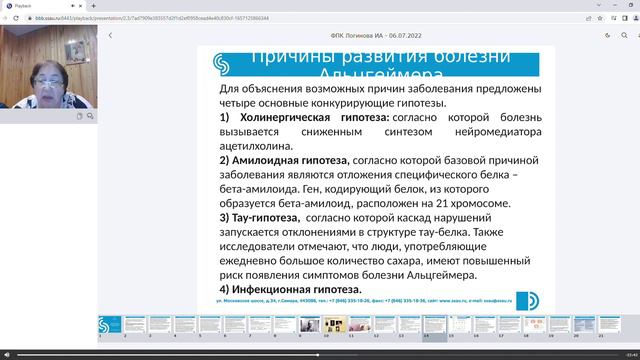Screen dimensions: 640x360
Task: Jump to slide thumbnail 13
Action: pyautogui.click(x=409, y=325)
